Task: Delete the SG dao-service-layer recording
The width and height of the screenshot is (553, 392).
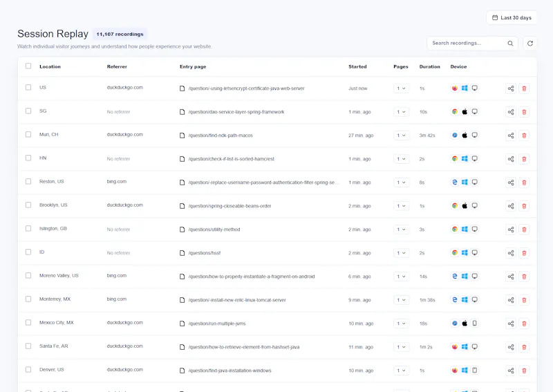Action: (x=524, y=112)
